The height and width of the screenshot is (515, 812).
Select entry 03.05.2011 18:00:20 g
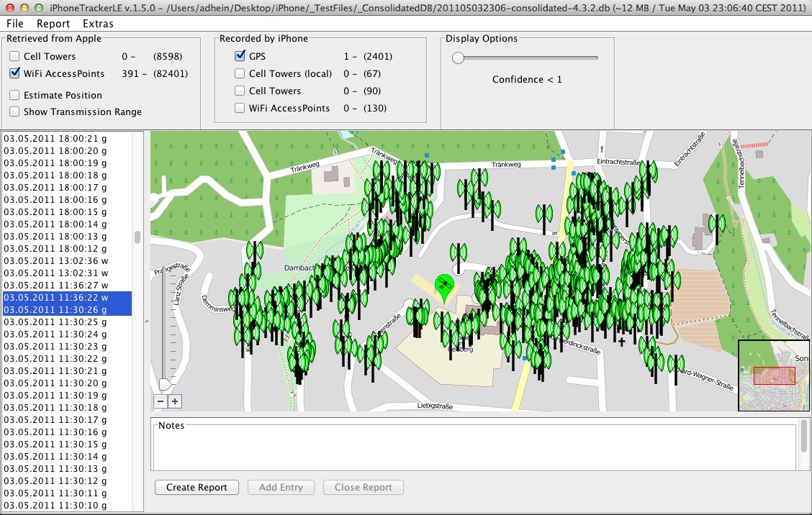click(x=68, y=150)
